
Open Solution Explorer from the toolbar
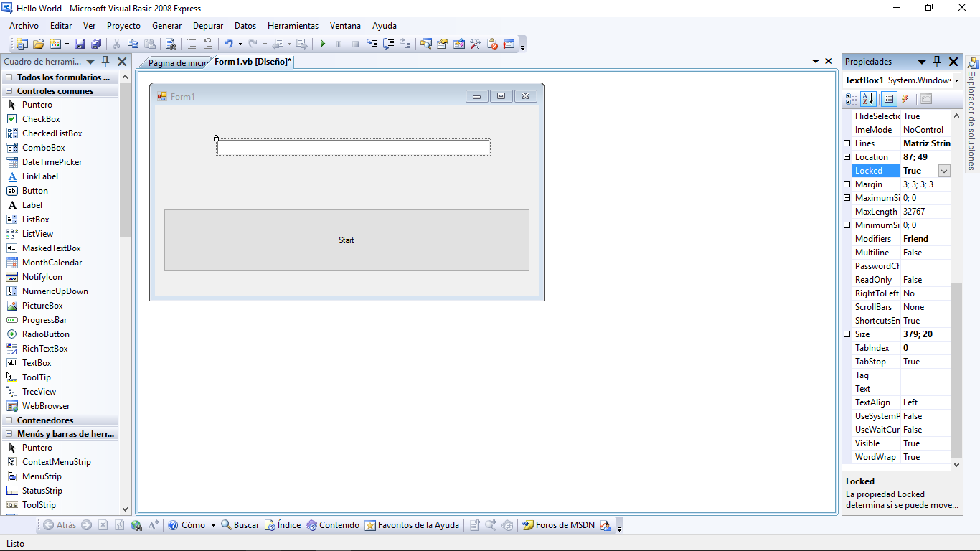[426, 44]
